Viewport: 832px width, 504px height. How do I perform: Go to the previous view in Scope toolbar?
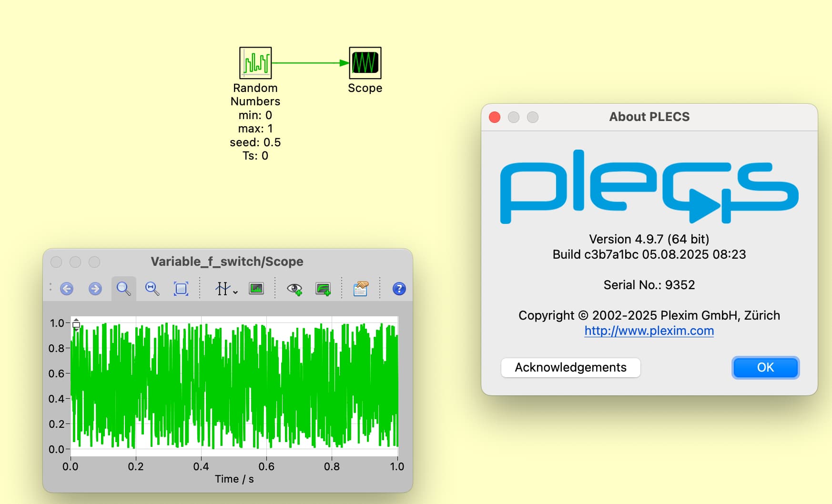pyautogui.click(x=67, y=289)
